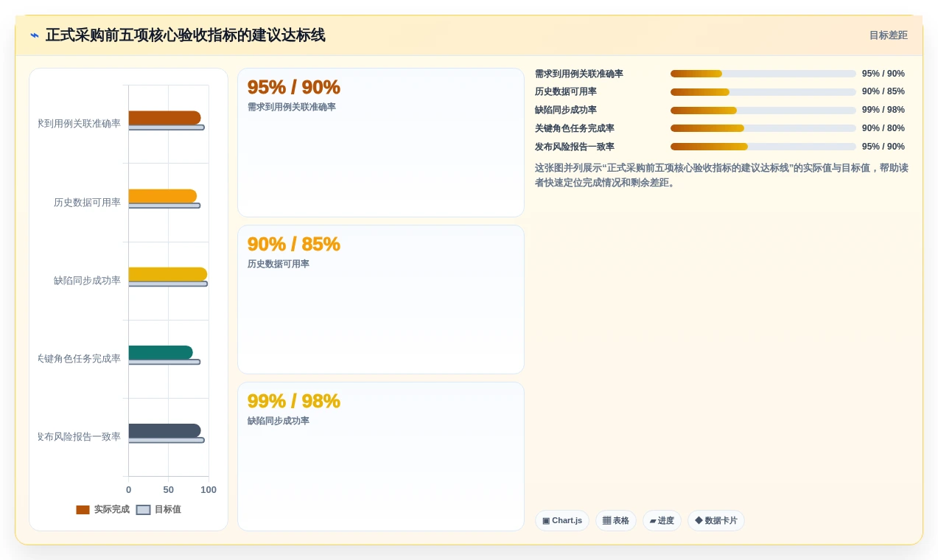Click the 99% / 98% value in progress list
The image size is (938, 560).
coord(883,111)
